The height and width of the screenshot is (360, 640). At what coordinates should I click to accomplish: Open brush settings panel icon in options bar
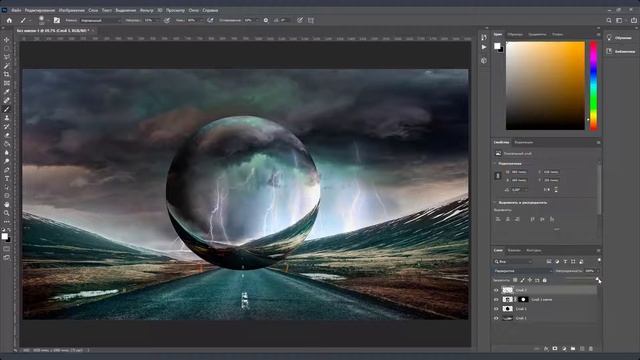pos(57,20)
